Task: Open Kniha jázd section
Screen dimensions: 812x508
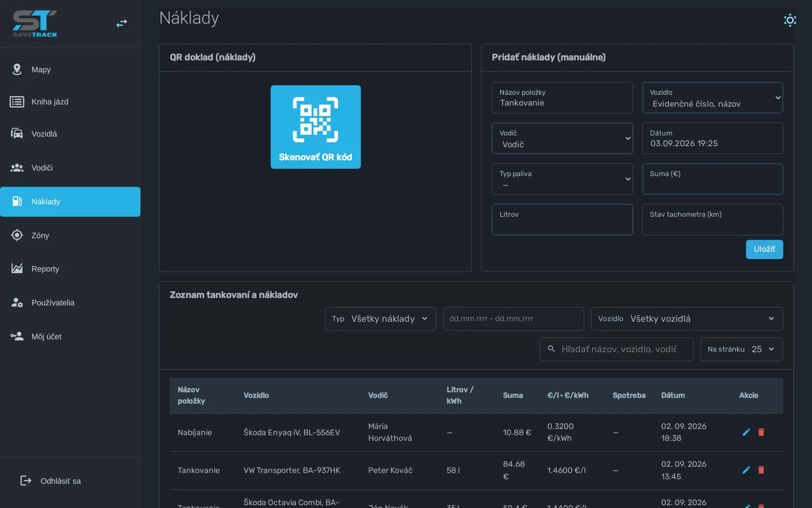Action: (70, 102)
